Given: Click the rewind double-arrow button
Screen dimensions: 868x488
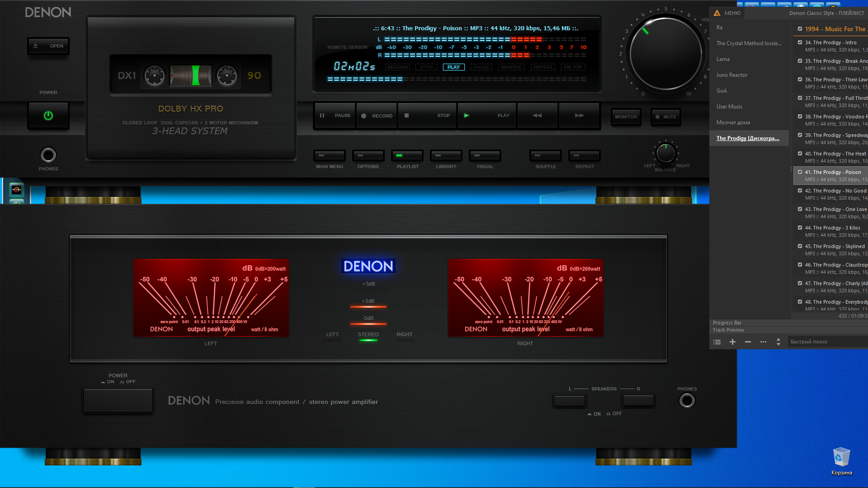Looking at the screenshot, I should [538, 116].
